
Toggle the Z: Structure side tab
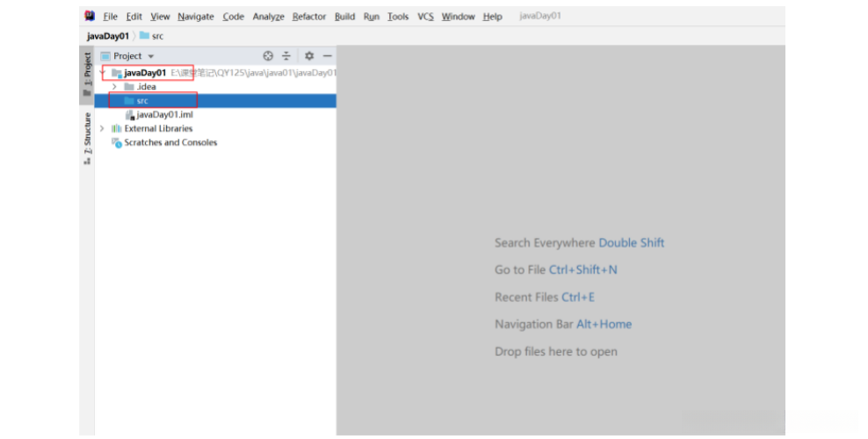tap(87, 138)
